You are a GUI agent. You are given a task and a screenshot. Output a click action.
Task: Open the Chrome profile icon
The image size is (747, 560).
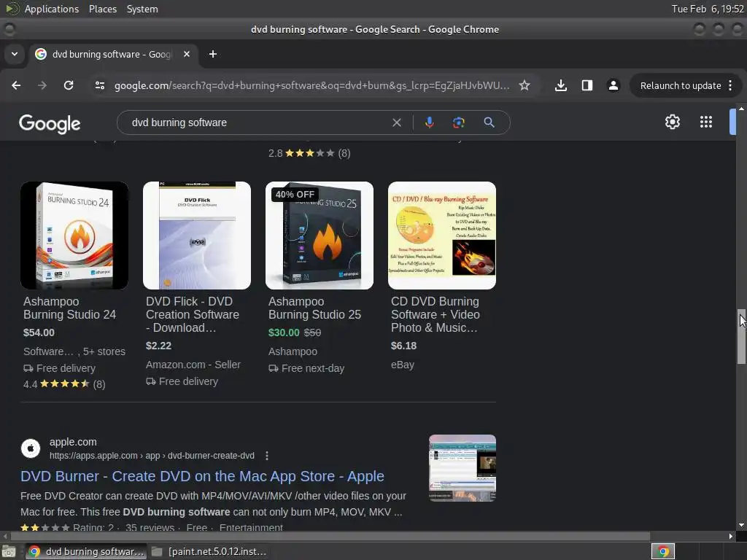[x=613, y=85]
